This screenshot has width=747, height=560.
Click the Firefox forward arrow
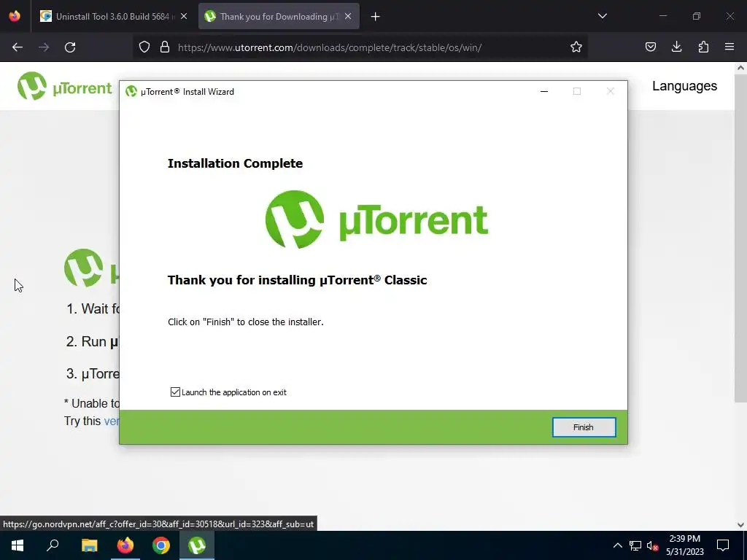click(x=44, y=47)
